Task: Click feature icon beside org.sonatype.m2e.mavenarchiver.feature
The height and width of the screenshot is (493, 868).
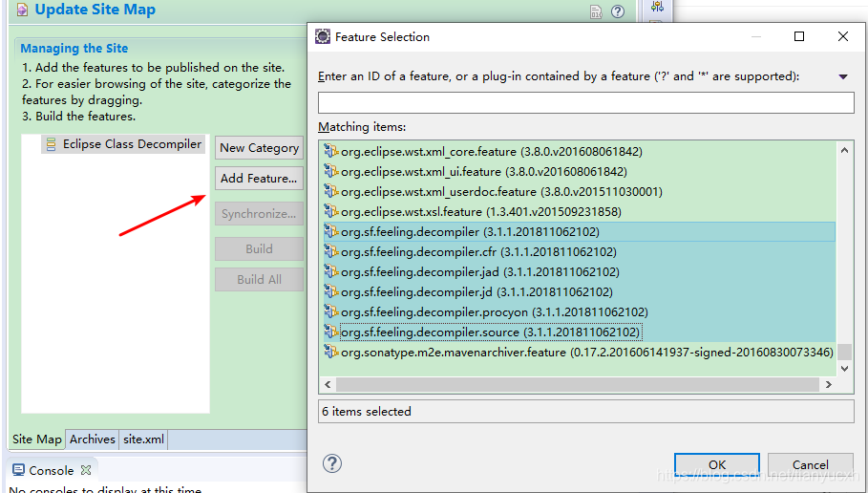Action: tap(331, 352)
